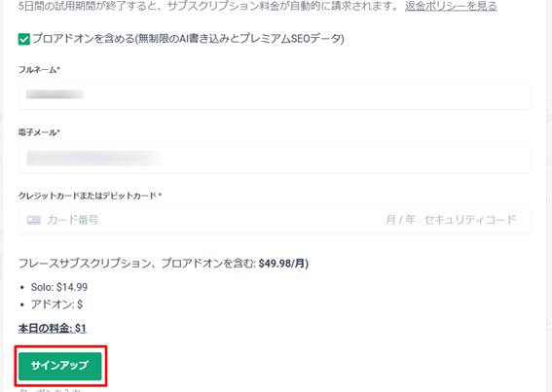Click the 5日間の試用期間 notice text
Screen dimensions: 552x392
point(208,6)
